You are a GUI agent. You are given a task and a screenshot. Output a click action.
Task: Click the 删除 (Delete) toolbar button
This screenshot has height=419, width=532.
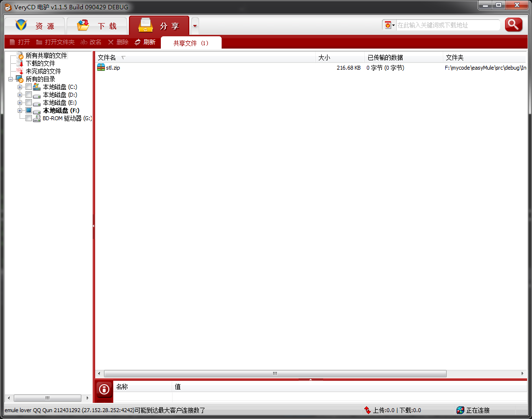coord(118,42)
